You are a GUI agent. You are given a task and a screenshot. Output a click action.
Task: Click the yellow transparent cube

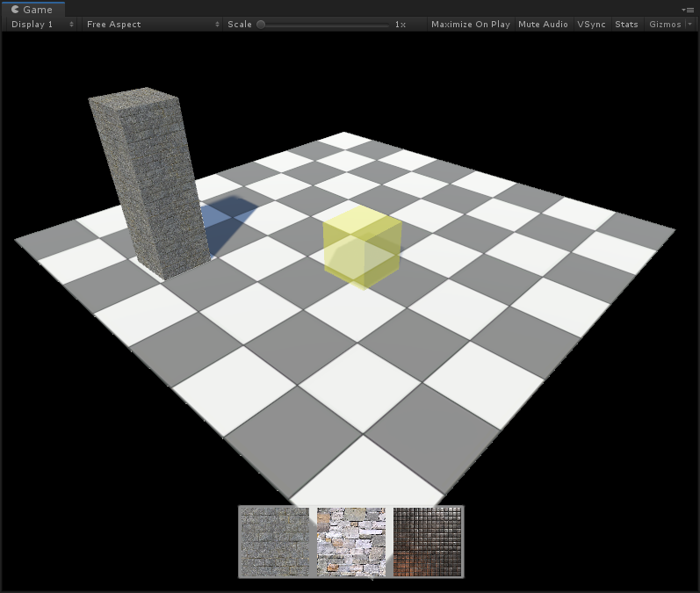[362, 247]
